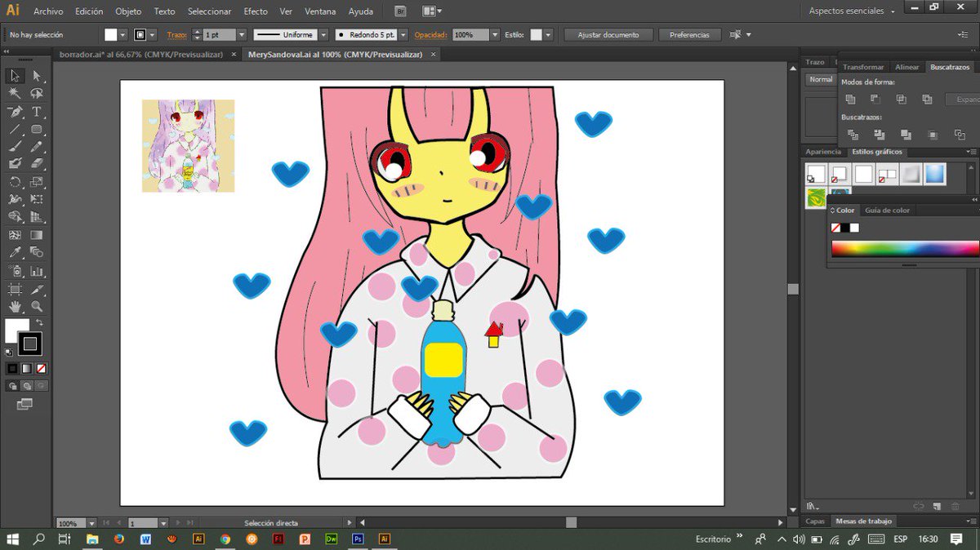Open the Redondo 5 pt brush dropdown
The height and width of the screenshot is (550, 980).
pyautogui.click(x=403, y=35)
